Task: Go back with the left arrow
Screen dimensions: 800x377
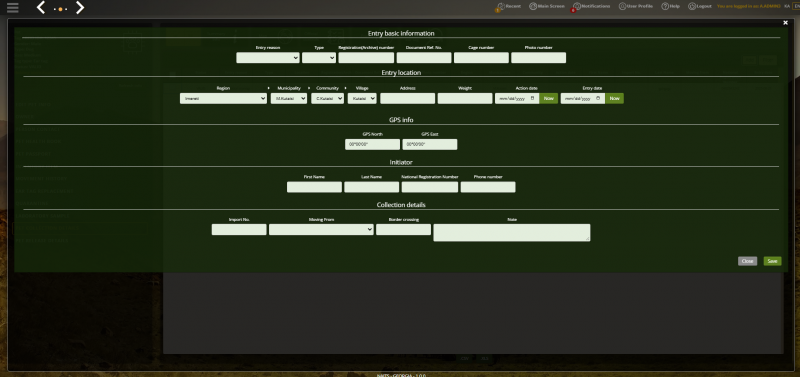Action: pyautogui.click(x=41, y=8)
